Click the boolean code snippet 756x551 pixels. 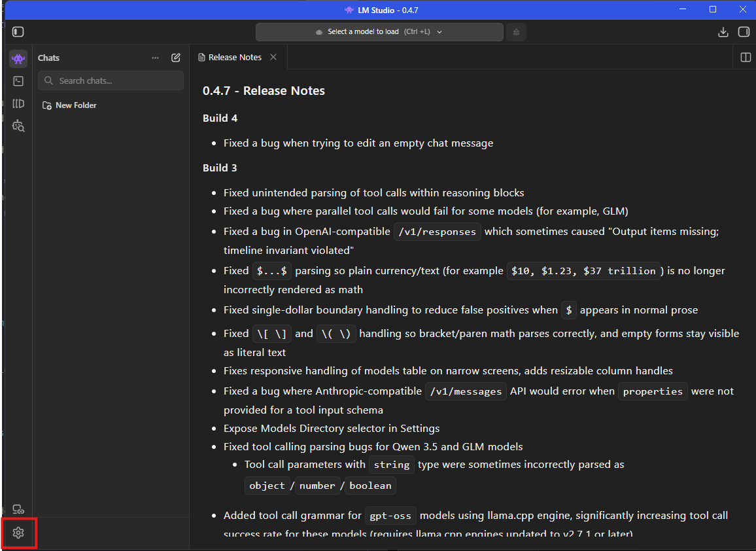tap(370, 486)
